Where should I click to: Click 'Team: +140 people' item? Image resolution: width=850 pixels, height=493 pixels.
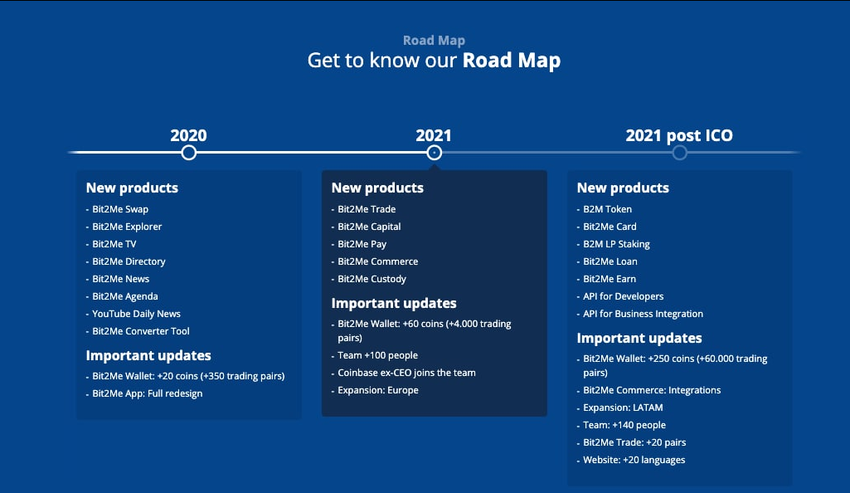click(x=624, y=425)
